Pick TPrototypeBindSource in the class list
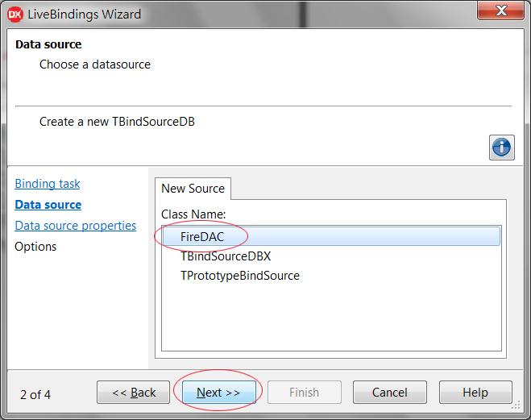531x420 pixels. (x=331, y=276)
